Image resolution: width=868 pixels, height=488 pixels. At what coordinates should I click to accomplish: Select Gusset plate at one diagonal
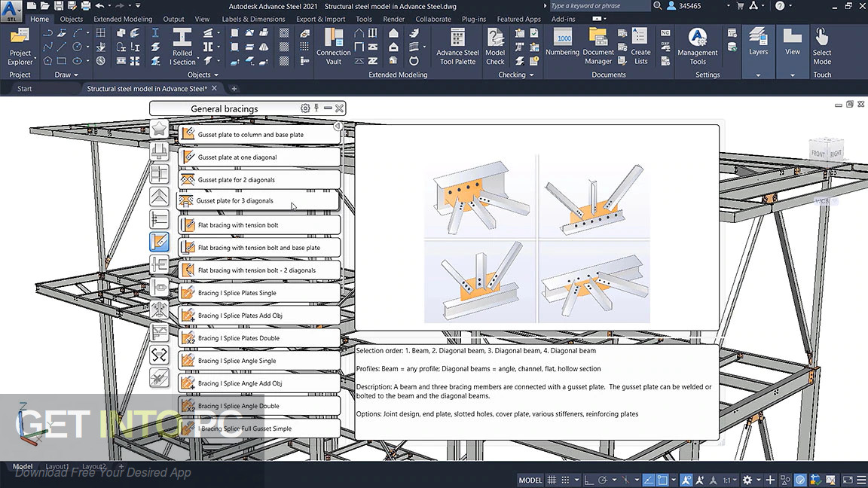[259, 157]
